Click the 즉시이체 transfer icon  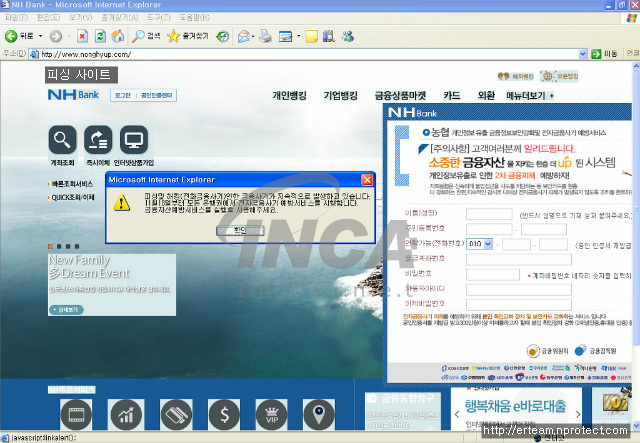pyautogui.click(x=98, y=140)
